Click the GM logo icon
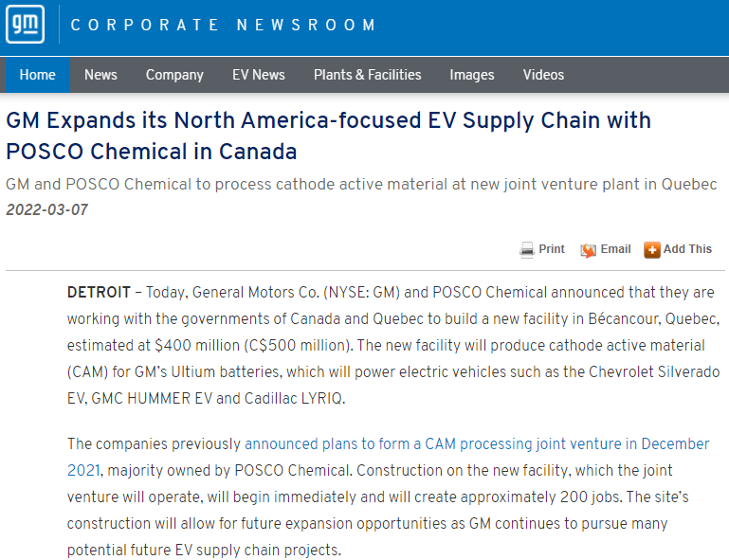Image resolution: width=729 pixels, height=560 pixels. pyautogui.click(x=25, y=24)
